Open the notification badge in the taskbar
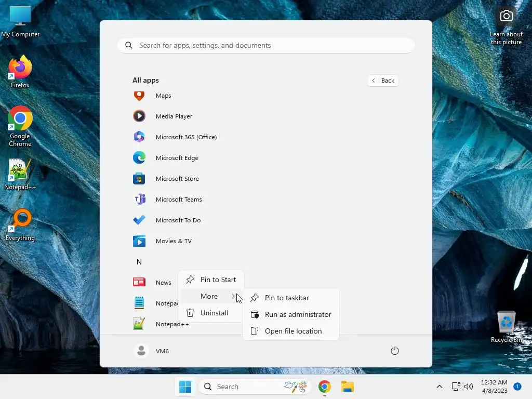 tap(517, 387)
